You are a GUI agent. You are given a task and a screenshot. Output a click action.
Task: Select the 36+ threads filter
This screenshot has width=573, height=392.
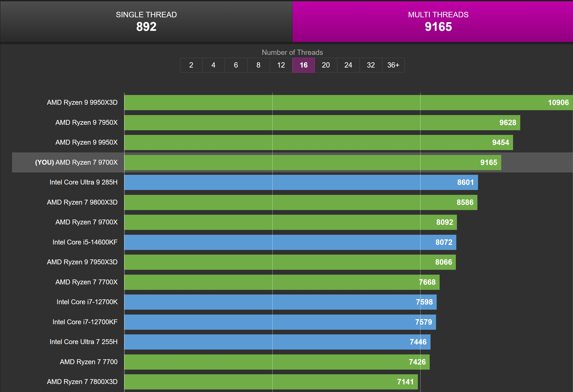393,65
